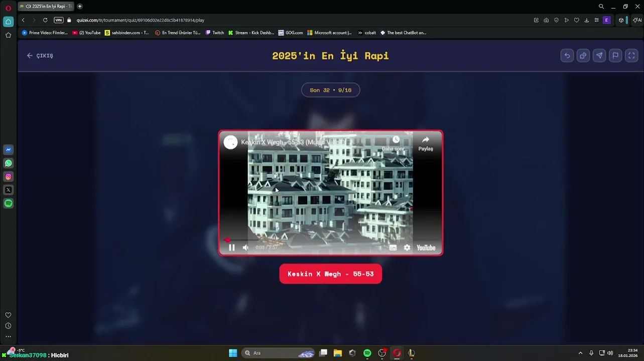
Task: Click the quiz send/share paper plane button
Action: click(599, 56)
